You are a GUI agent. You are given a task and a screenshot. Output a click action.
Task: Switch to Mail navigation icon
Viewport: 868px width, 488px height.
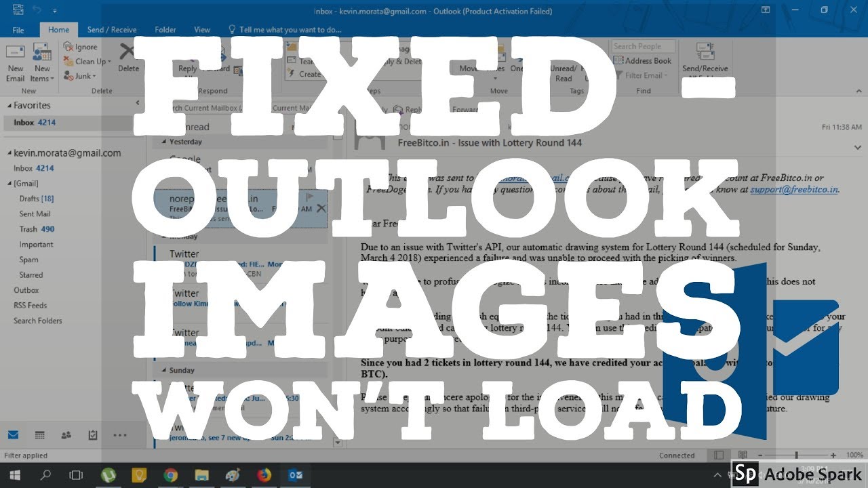13,435
